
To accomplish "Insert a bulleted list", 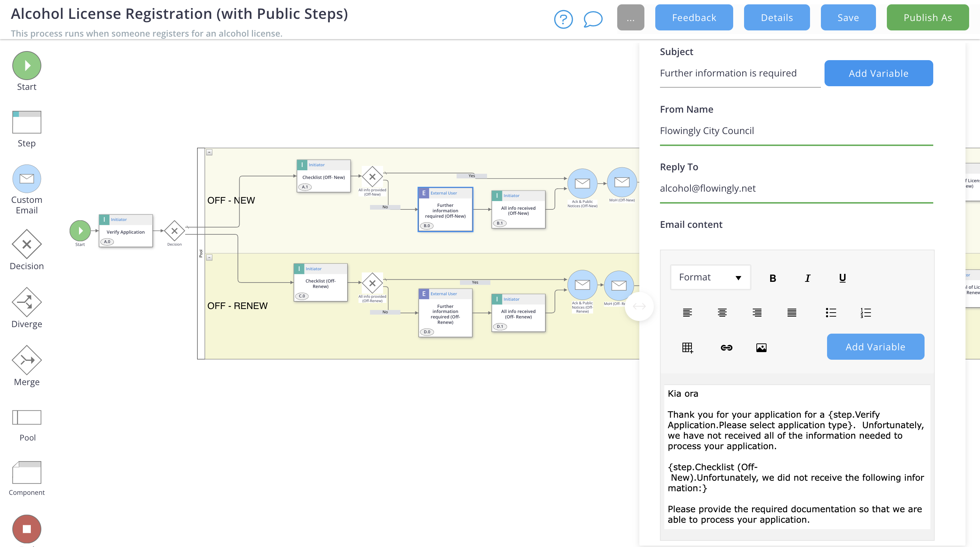I will point(831,313).
